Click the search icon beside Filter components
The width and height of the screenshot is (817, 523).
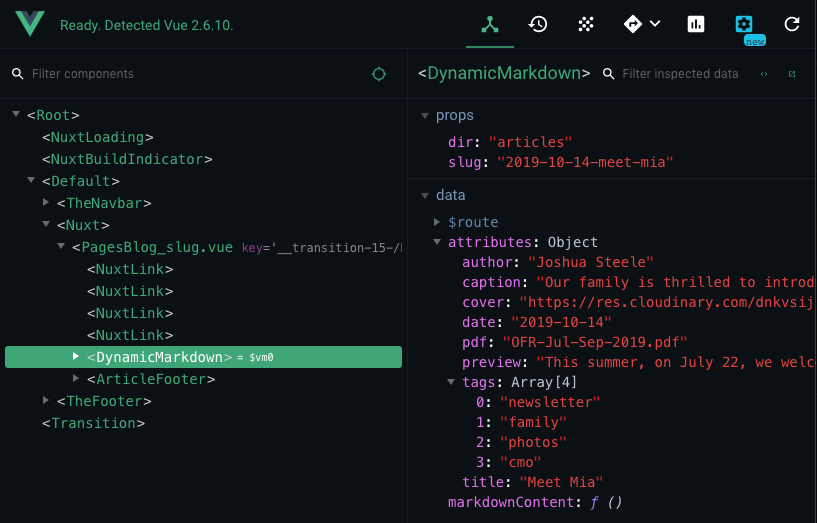(18, 73)
